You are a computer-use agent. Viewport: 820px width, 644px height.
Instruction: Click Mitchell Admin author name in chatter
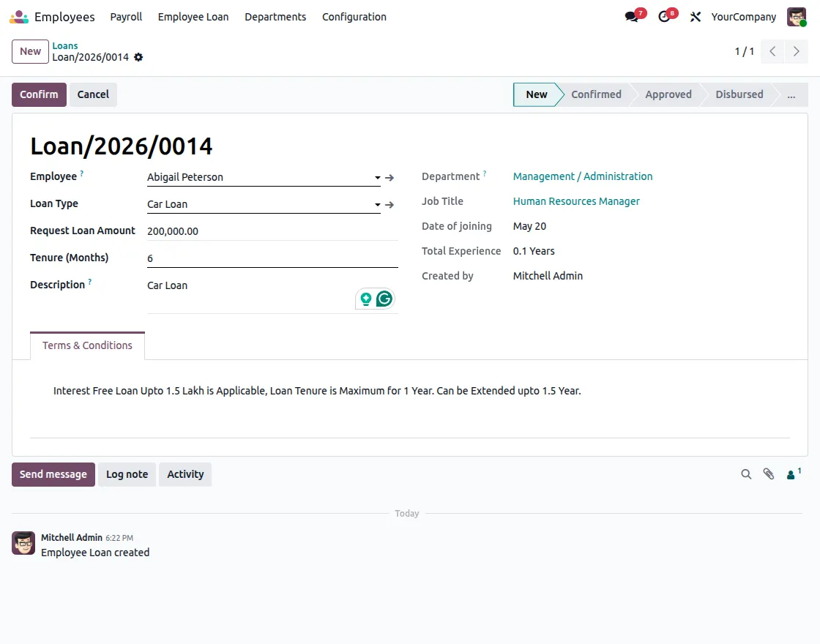coord(72,537)
